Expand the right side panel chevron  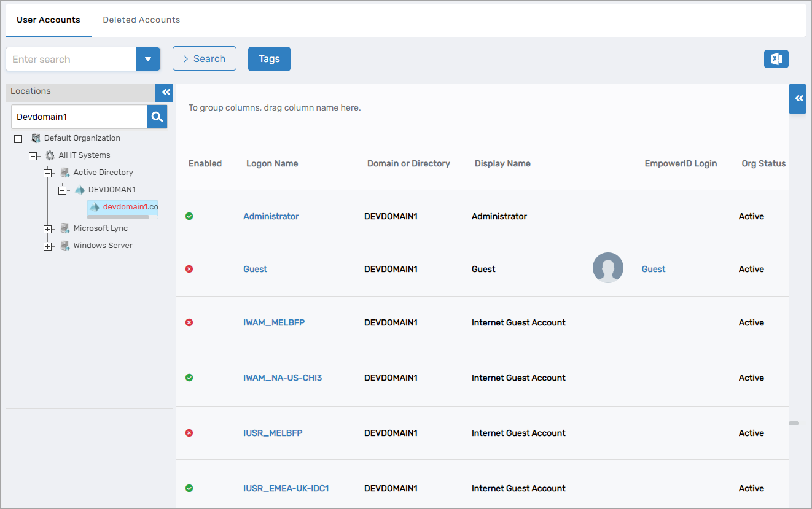coord(798,99)
